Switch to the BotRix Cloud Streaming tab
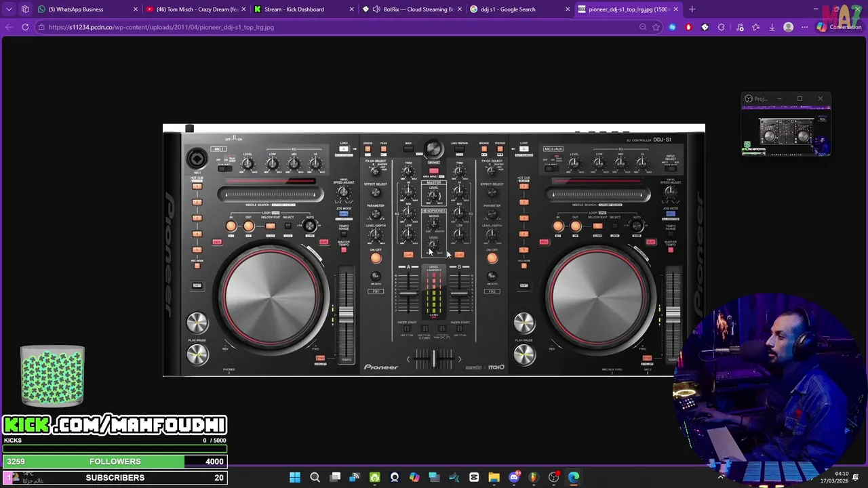This screenshot has height=488, width=868. (412, 9)
